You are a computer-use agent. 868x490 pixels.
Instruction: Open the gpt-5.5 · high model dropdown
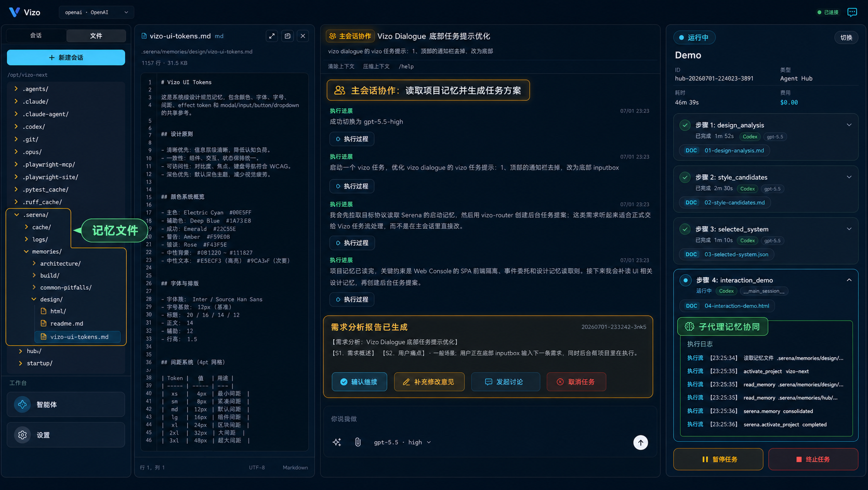(x=402, y=442)
